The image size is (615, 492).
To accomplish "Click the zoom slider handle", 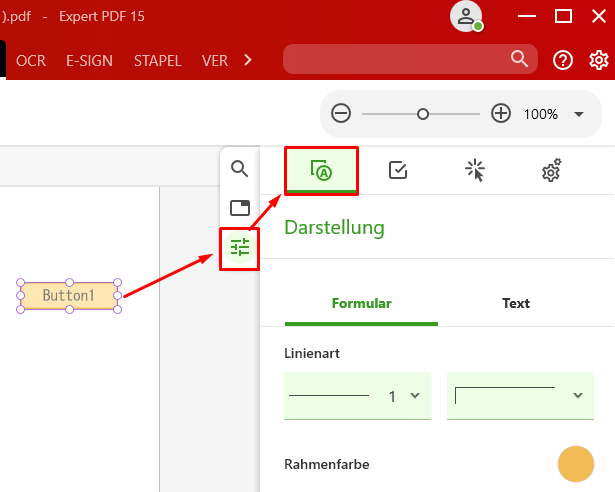I will pos(422,114).
